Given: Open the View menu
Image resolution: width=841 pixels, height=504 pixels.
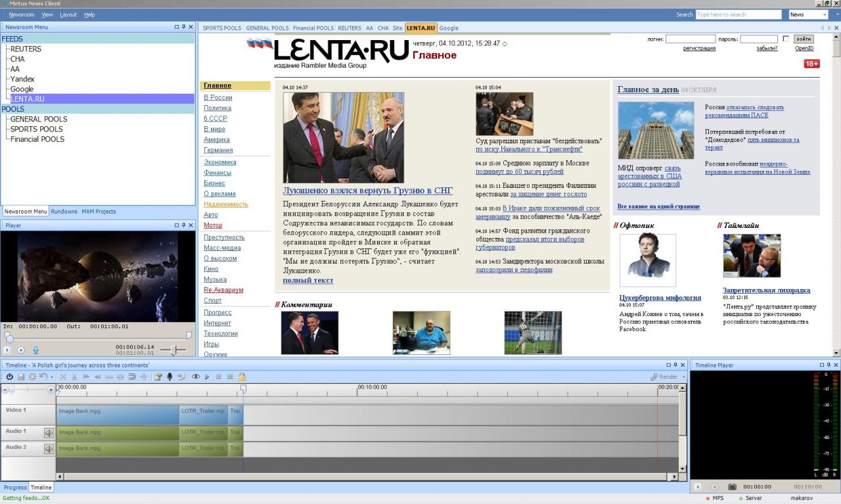Looking at the screenshot, I should (x=47, y=14).
